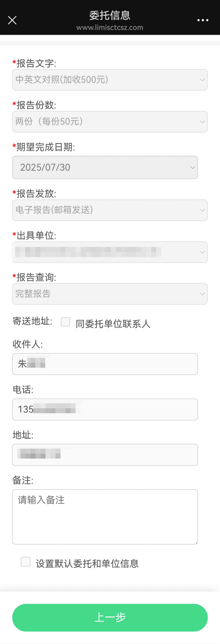Click the 地址 input field
The image size is (220, 644).
105,455
